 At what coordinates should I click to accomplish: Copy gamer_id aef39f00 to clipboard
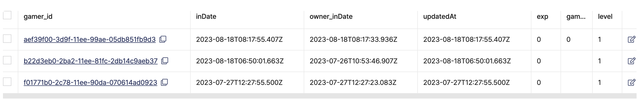pyautogui.click(x=163, y=39)
